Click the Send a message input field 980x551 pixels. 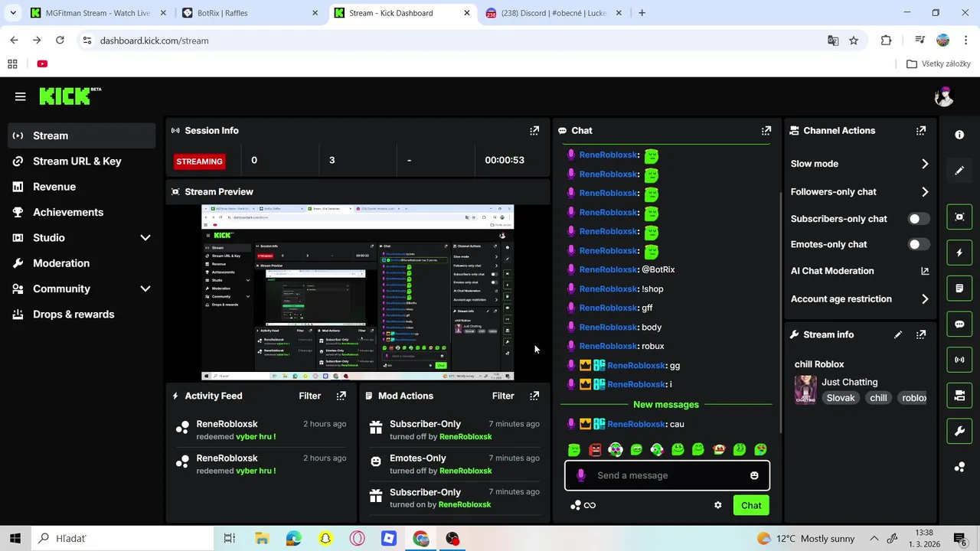pyautogui.click(x=667, y=475)
